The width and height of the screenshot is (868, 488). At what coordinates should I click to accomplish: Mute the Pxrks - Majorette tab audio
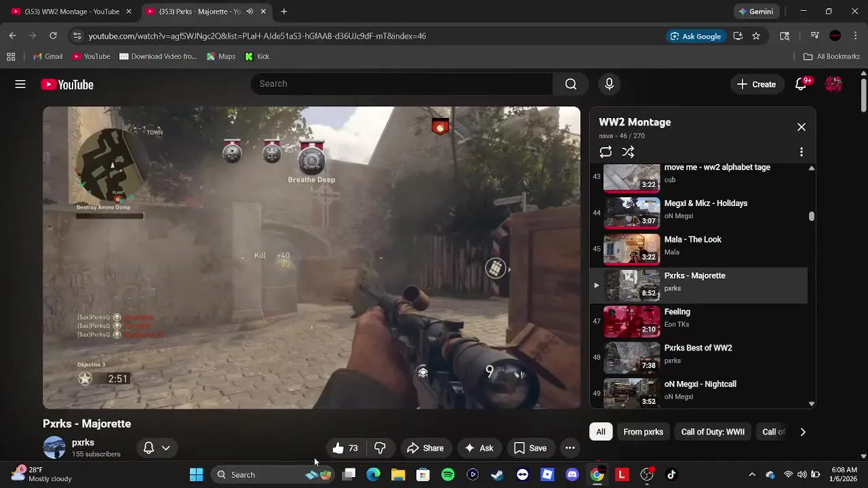click(250, 12)
